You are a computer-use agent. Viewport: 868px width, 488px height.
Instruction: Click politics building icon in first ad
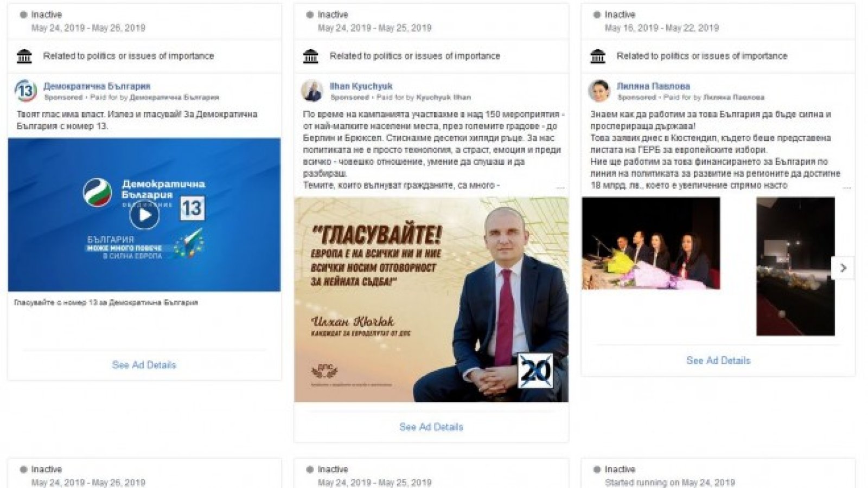point(24,56)
